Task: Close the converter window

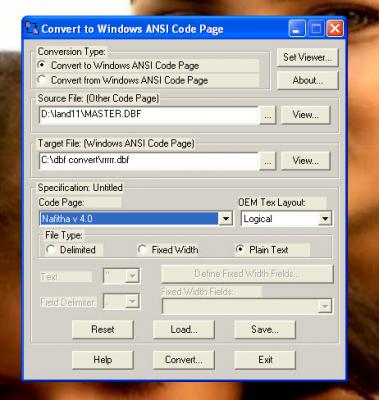Action: [335, 29]
